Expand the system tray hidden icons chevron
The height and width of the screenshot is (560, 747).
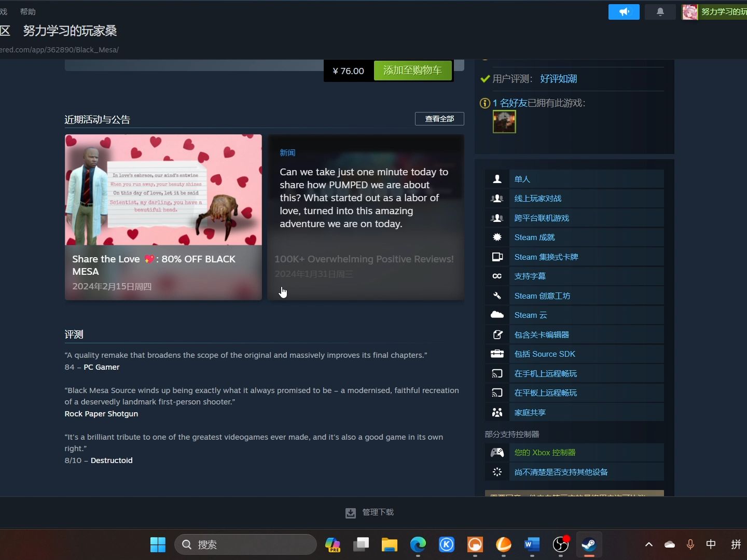click(x=649, y=544)
